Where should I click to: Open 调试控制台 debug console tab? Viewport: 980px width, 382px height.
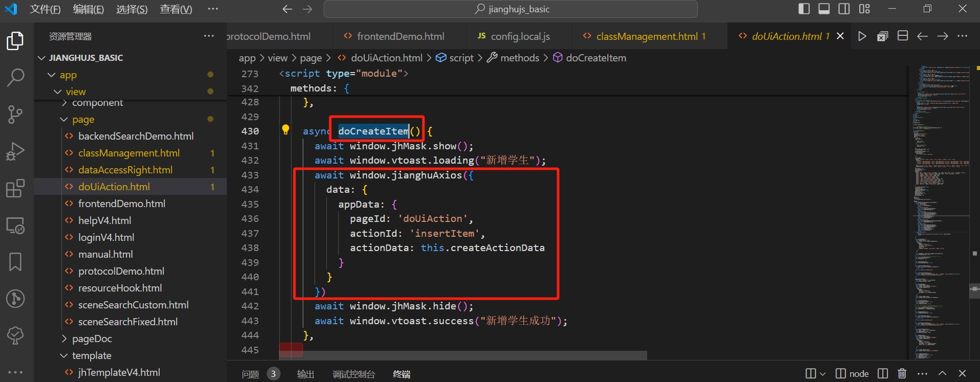click(354, 374)
